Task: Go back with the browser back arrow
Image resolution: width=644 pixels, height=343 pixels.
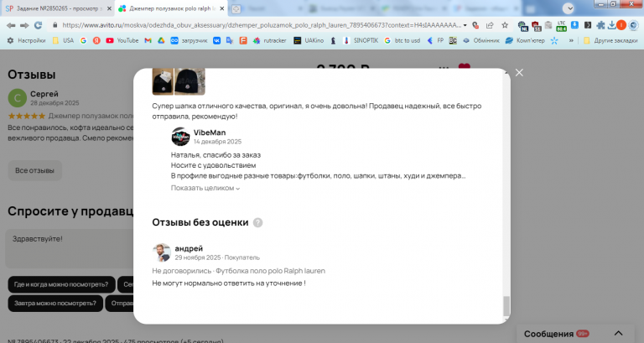Action: click(11, 25)
